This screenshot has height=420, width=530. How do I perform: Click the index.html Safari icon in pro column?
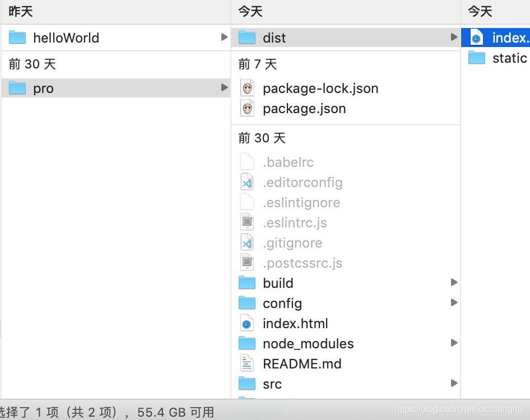pyautogui.click(x=247, y=323)
